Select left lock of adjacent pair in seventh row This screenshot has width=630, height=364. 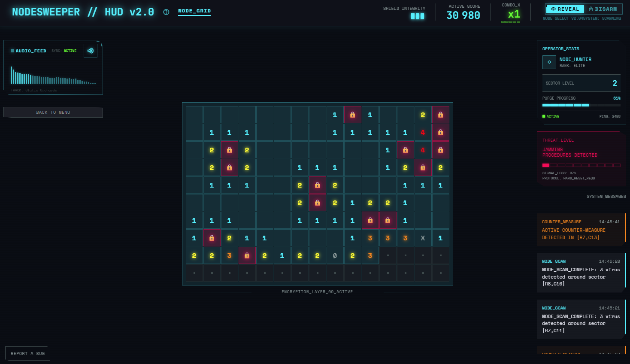(x=370, y=221)
